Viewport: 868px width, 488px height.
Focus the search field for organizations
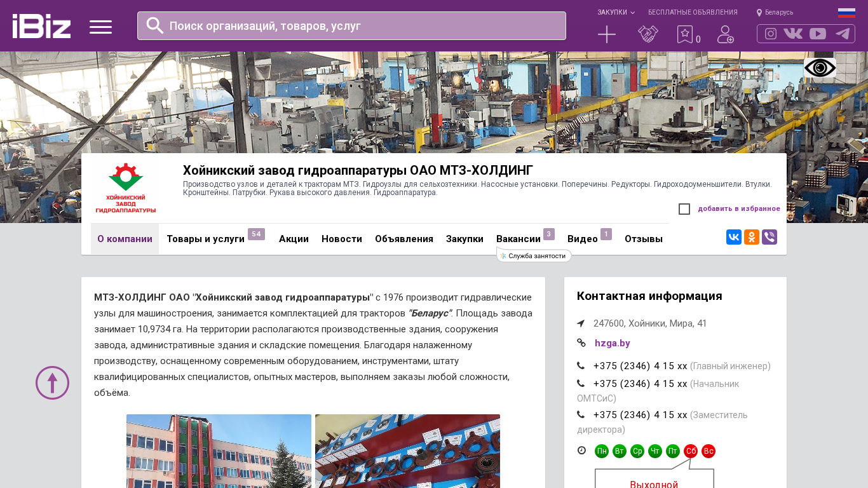click(x=351, y=25)
